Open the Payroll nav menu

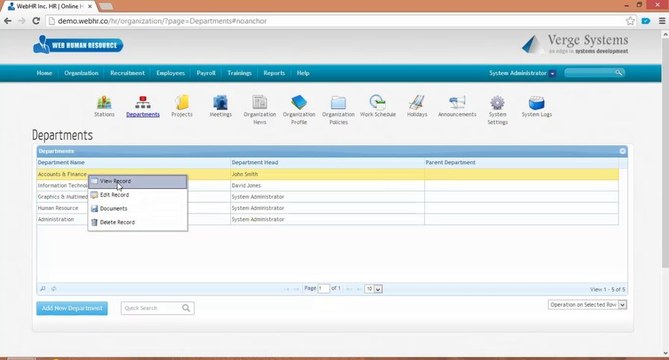click(x=206, y=73)
